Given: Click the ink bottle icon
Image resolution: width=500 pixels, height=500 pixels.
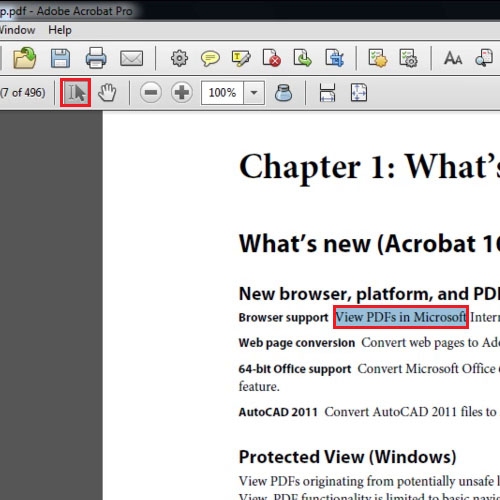Looking at the screenshot, I should pyautogui.click(x=283, y=92).
